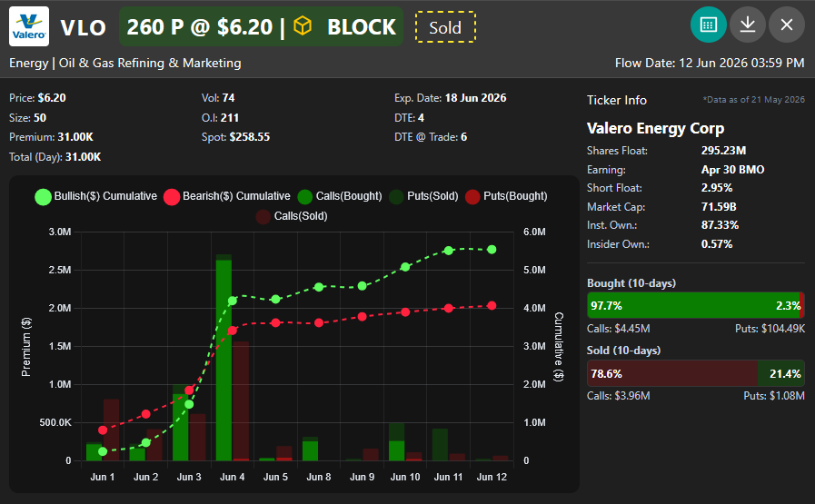This screenshot has height=504, width=815.
Task: Click the Exp. Date 18 Jun 2026
Action: pos(475,98)
